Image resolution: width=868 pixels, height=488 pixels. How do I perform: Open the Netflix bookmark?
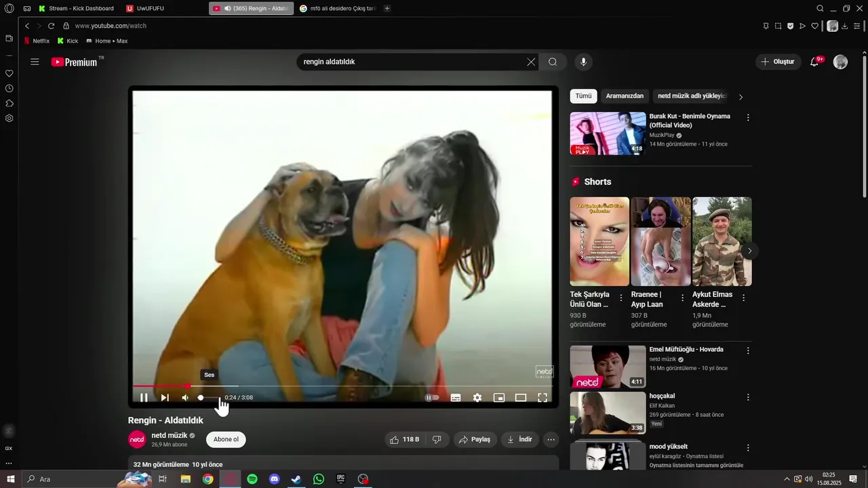pos(37,41)
